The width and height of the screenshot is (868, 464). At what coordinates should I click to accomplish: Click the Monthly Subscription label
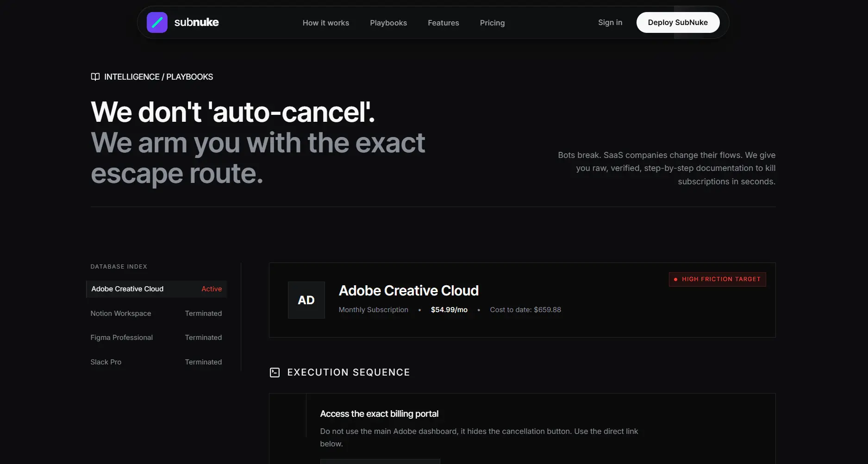tap(374, 310)
